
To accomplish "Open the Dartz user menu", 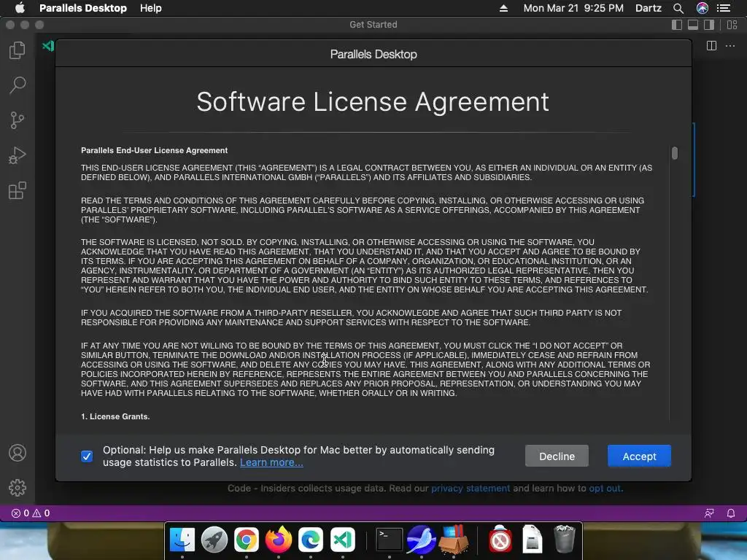I will click(649, 8).
